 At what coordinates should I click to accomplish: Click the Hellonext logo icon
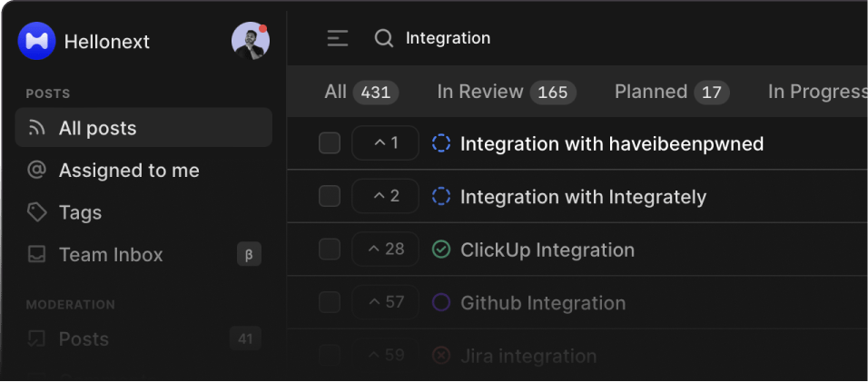pyautogui.click(x=36, y=41)
